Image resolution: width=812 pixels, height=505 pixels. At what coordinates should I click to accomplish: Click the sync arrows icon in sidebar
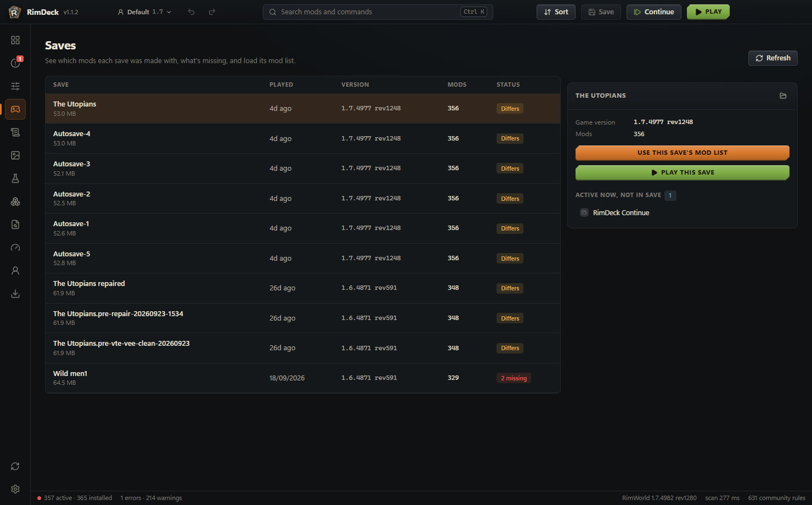click(x=15, y=466)
